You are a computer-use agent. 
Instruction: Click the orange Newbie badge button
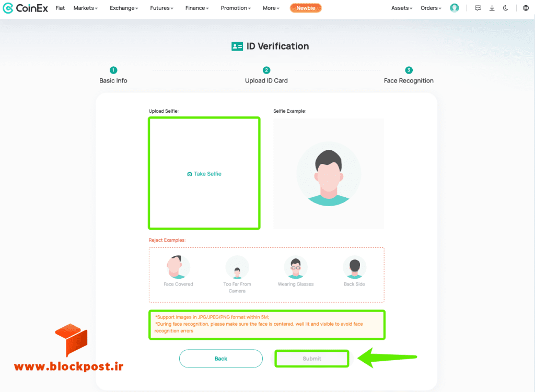(306, 8)
